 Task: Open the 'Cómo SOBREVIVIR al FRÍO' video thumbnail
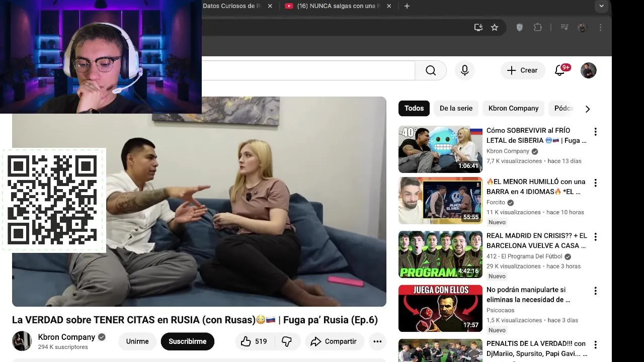point(440,149)
